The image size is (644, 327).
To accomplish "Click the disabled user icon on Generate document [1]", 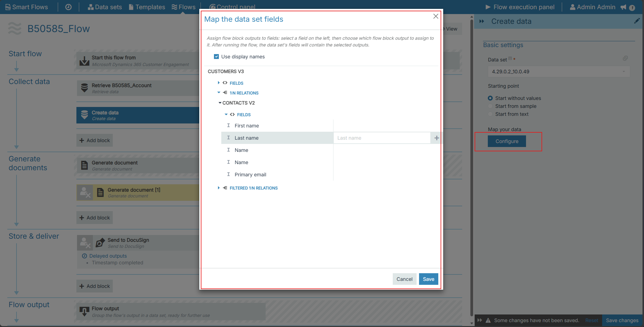I will [x=85, y=193].
